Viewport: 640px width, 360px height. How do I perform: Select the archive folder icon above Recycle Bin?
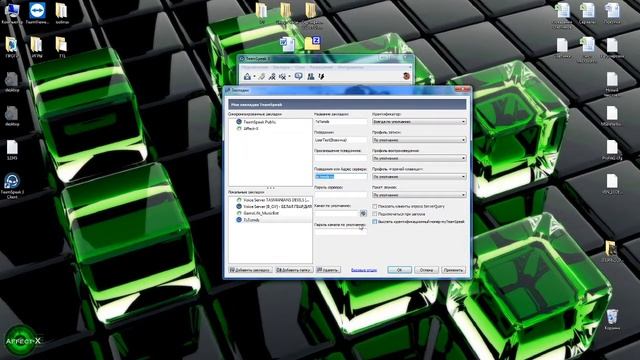[x=611, y=251]
